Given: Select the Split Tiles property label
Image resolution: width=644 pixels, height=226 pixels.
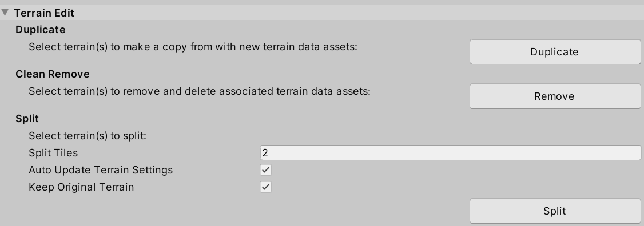Looking at the screenshot, I should click(x=53, y=153).
